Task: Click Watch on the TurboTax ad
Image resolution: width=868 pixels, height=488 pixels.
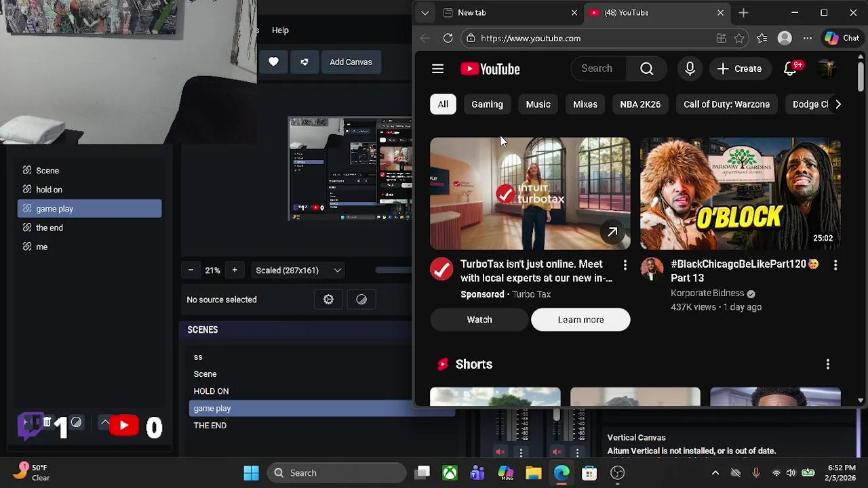Action: 479,320
